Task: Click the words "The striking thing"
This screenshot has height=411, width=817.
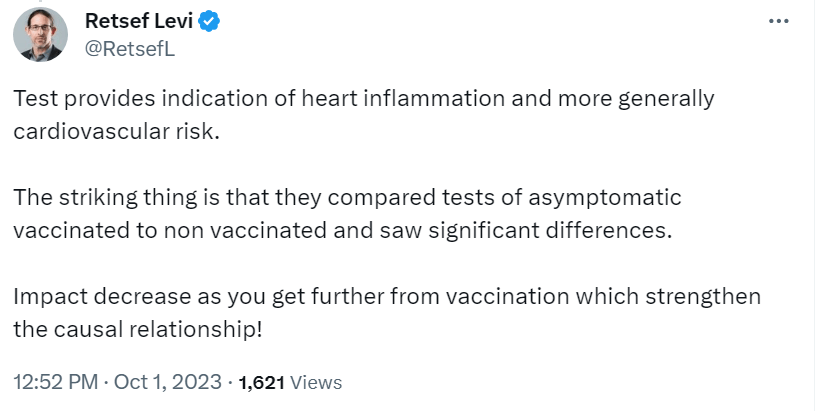Action: 86,198
